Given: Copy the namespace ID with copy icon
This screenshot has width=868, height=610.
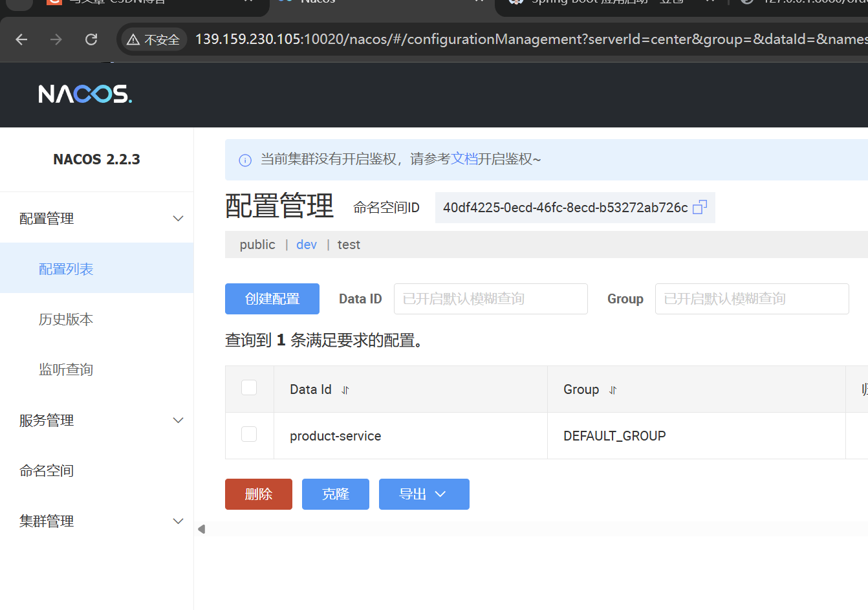Looking at the screenshot, I should pos(700,208).
